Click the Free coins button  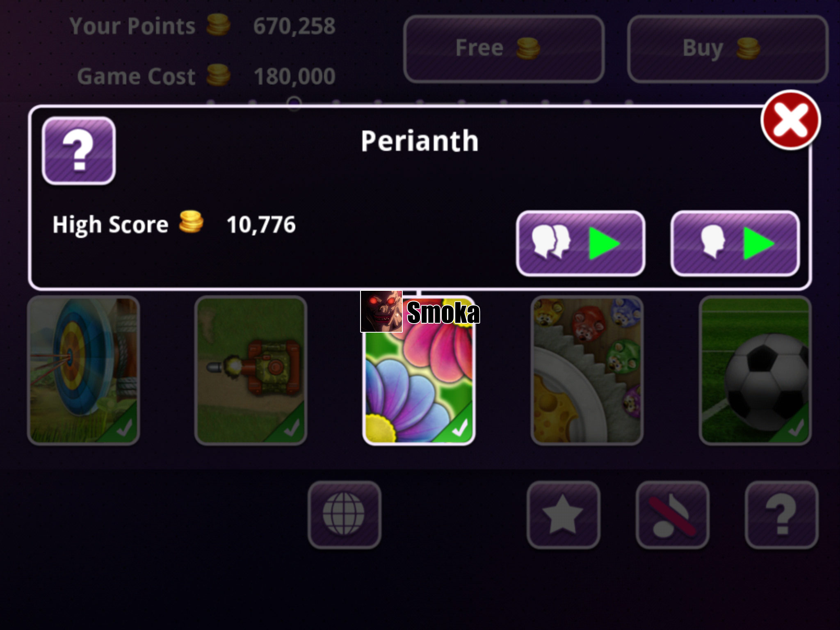click(504, 49)
